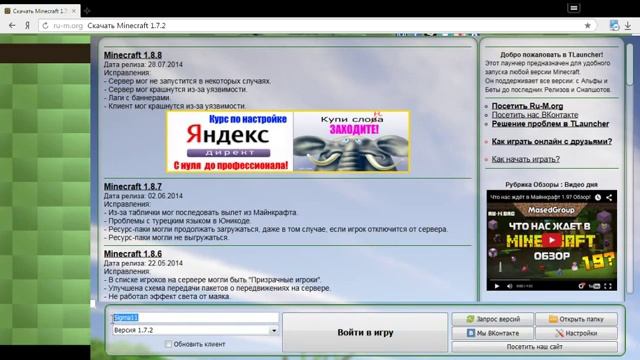Viewport: 640px width, 360px height.
Task: Click the info panel vertical scrollbar
Action: [x=630, y=168]
